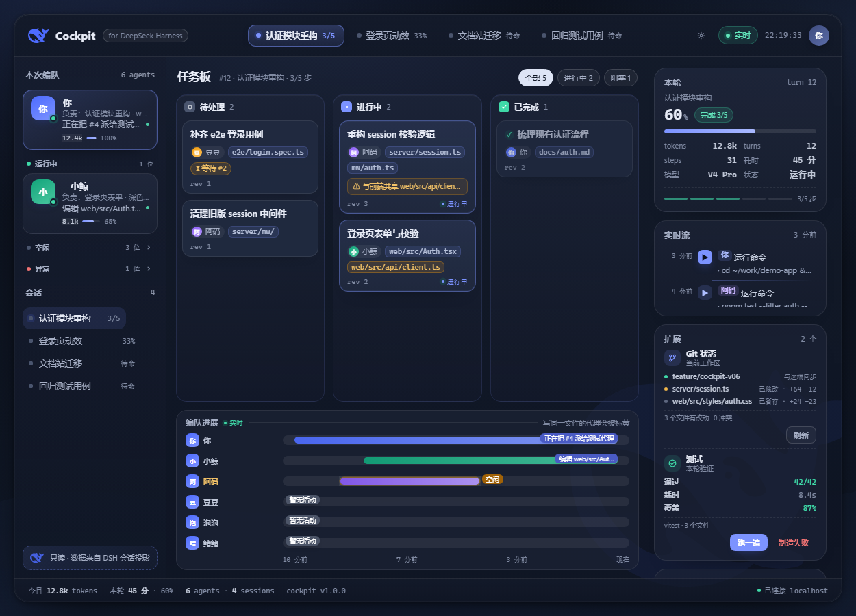Click the whale icon in 只读 notice
This screenshot has height=616, width=856.
click(x=36, y=558)
